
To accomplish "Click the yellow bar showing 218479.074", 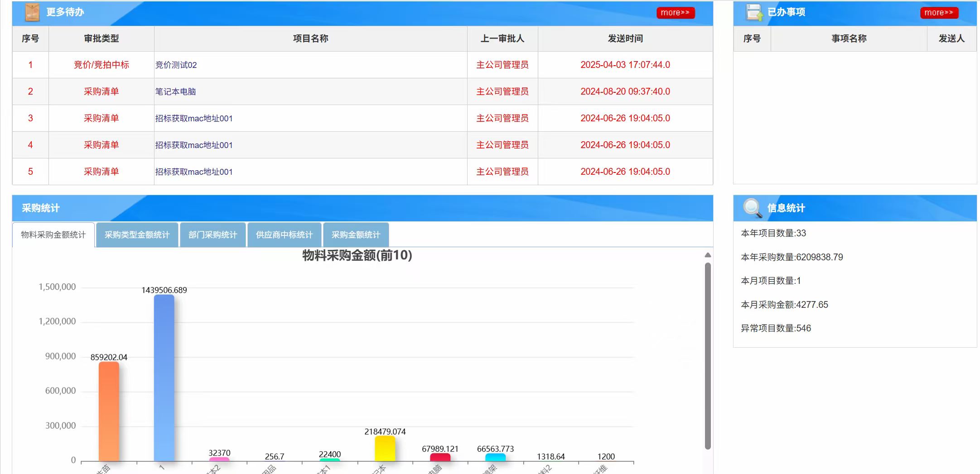I will tap(384, 448).
